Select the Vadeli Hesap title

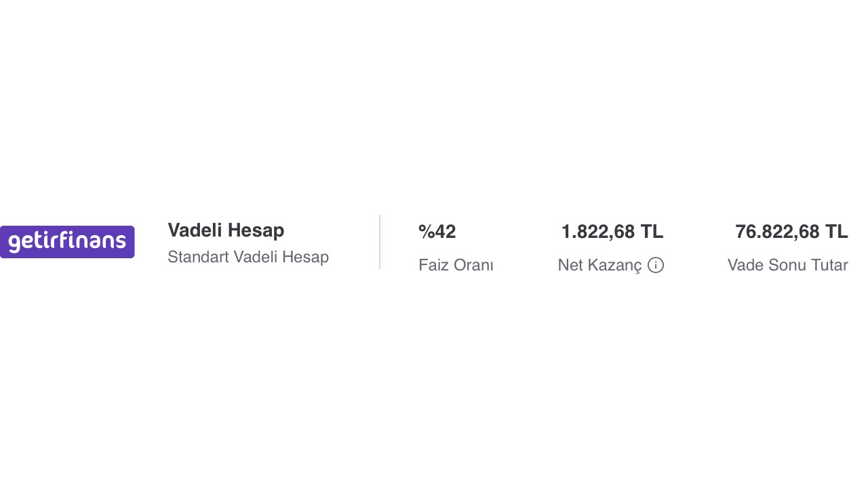(x=226, y=230)
